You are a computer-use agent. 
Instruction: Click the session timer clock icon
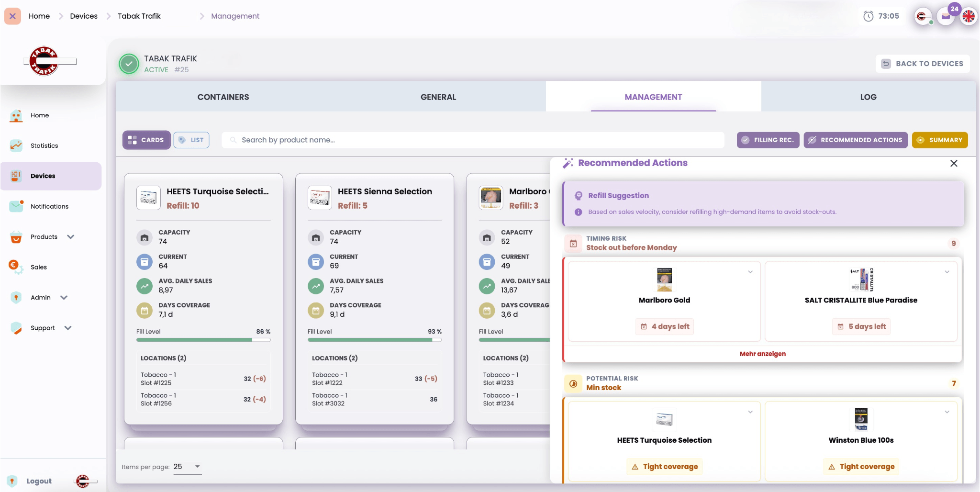coord(870,16)
